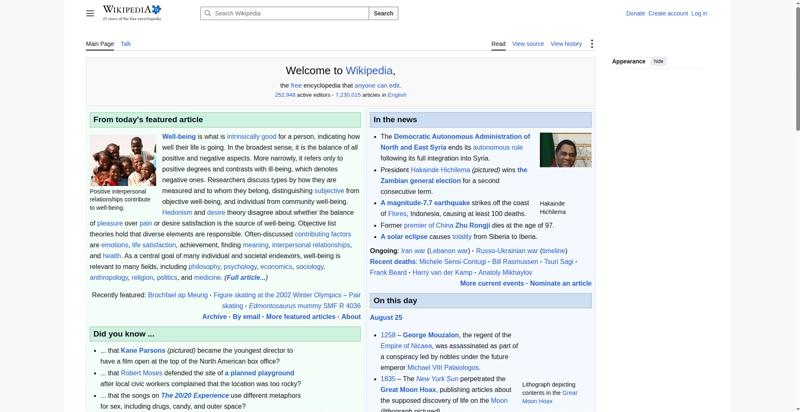Open the Great Moon Hoax link
Screen dimensions: 800x412
408,390
